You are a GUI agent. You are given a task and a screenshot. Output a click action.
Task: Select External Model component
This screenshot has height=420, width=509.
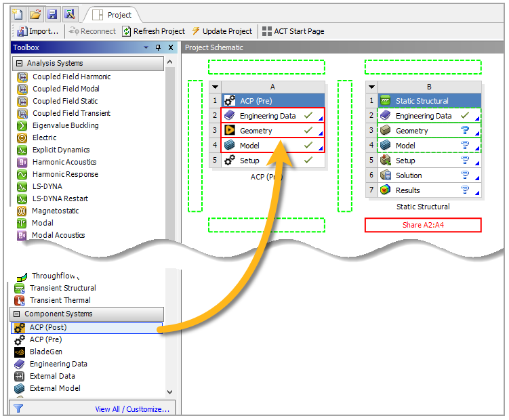point(54,388)
